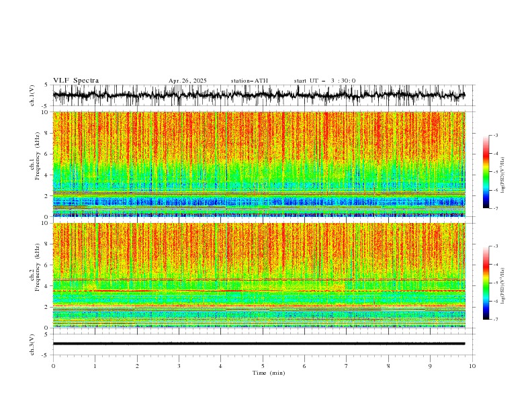Screen dimensions: 532x411
Task: Click the time axis tick label "7"
Action: pyautogui.click(x=347, y=366)
